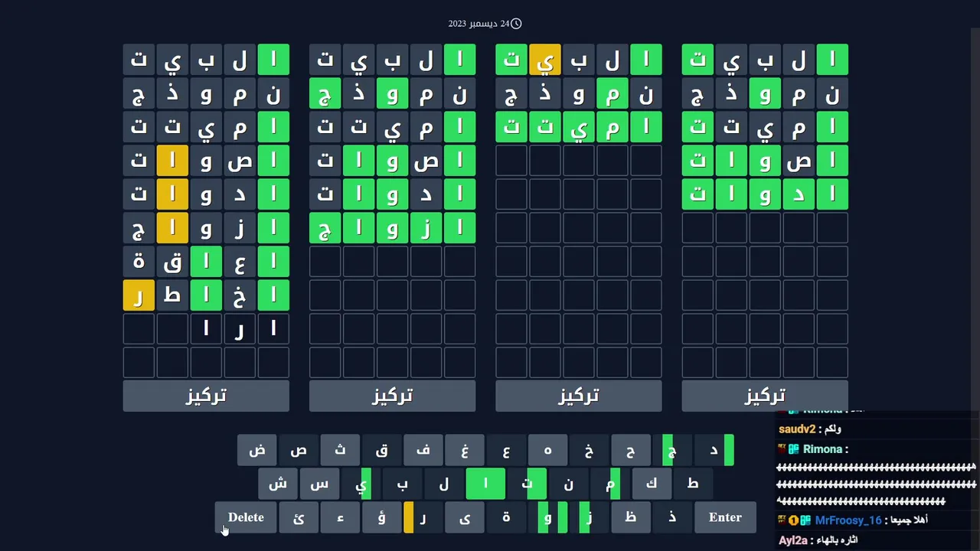Viewport: 980px width, 551px height.
Task: Tap the ق letter key
Action: 381,450
